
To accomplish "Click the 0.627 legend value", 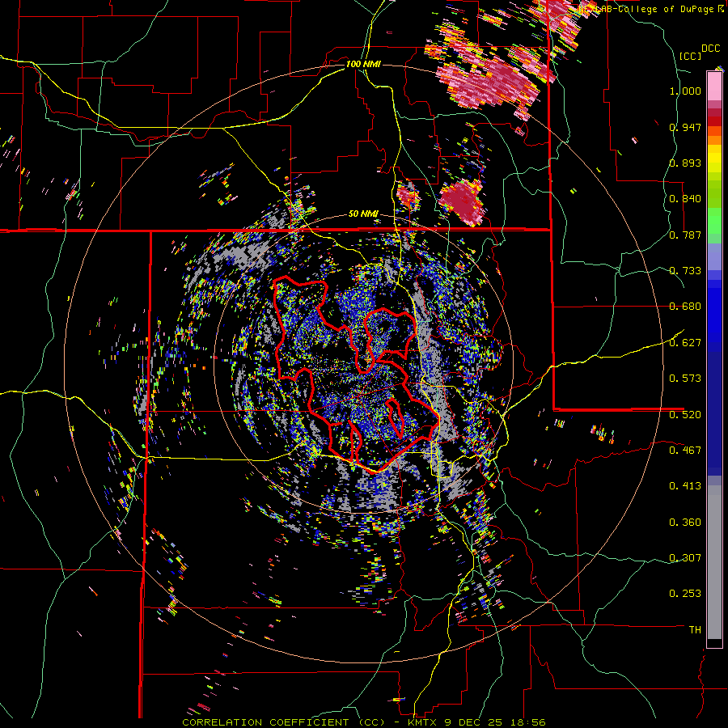I will (685, 342).
